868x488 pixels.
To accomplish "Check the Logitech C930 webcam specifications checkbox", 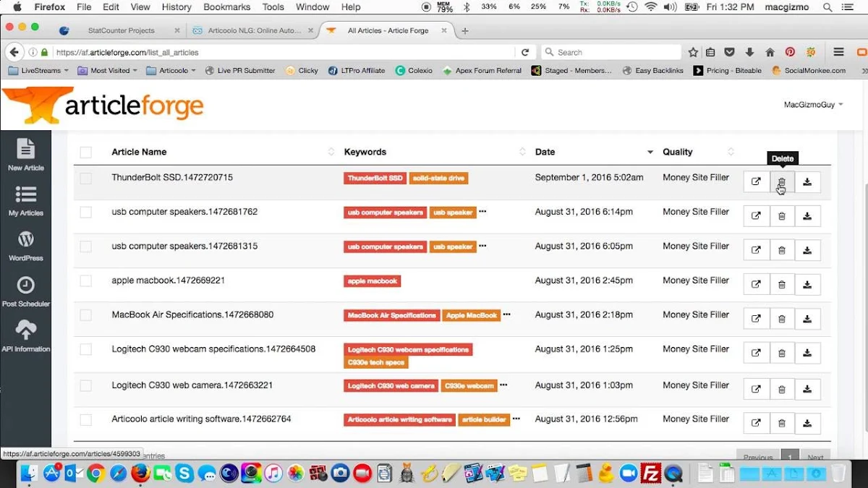I will (x=85, y=349).
